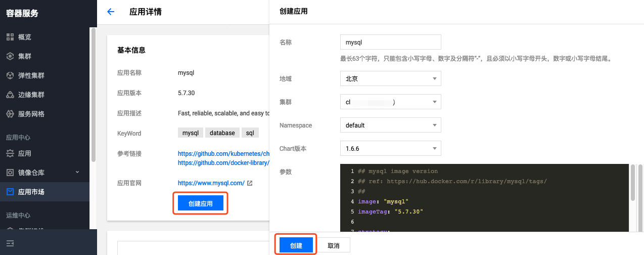The width and height of the screenshot is (644, 255).
Task: Click the cluster icon beside 集群
Action: click(10, 56)
